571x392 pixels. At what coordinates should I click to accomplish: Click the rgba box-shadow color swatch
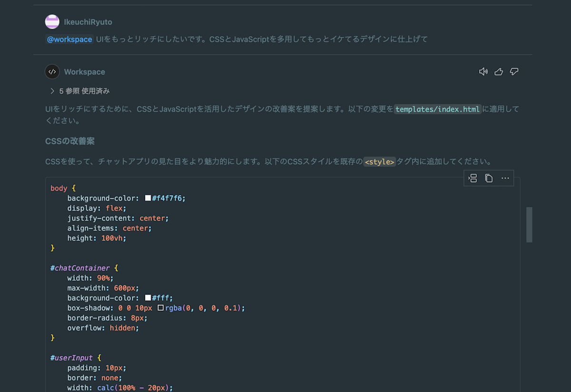pyautogui.click(x=160, y=308)
